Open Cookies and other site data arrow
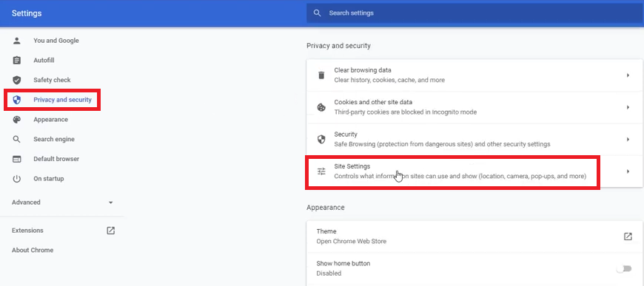Image resolution: width=644 pixels, height=286 pixels. click(628, 107)
